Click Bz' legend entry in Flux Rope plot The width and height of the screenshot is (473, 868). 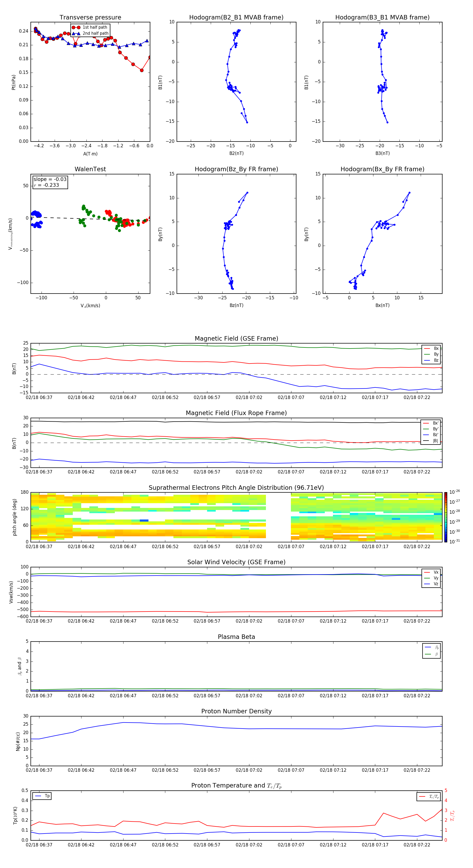[431, 435]
